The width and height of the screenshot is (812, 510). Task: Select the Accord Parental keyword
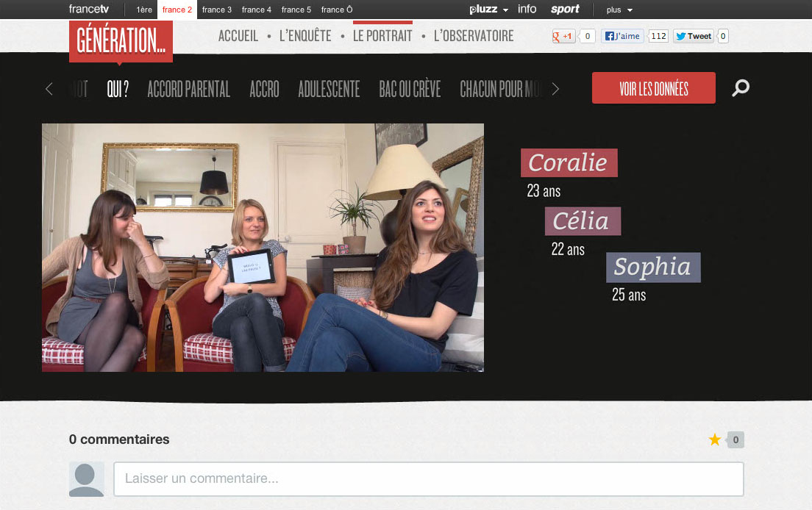click(188, 89)
